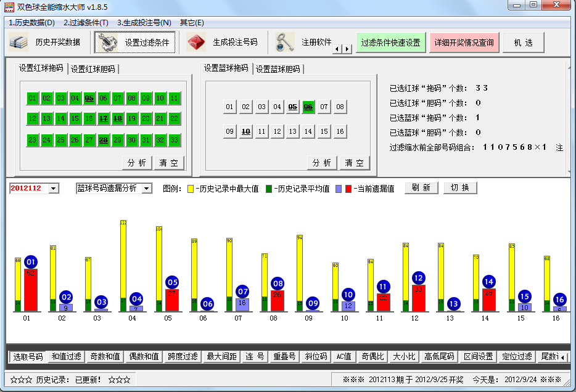Open the period 2012112 dropdown
The height and width of the screenshot is (392, 576).
click(54, 188)
